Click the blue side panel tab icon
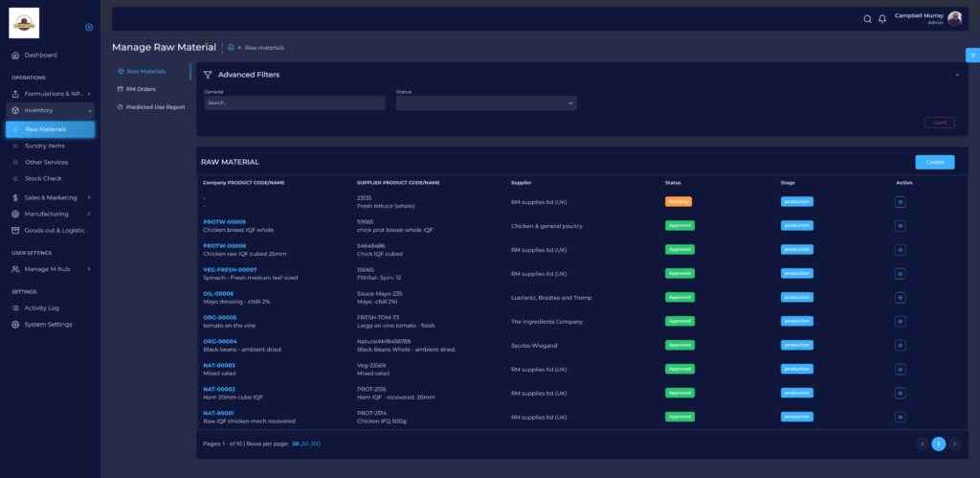 point(972,55)
